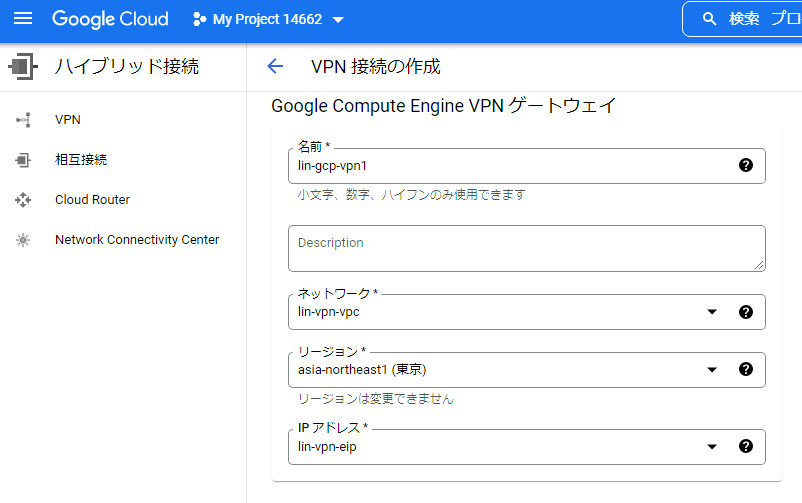Viewport: 802px width, 503px height.
Task: Click the Description text area
Action: [526, 248]
